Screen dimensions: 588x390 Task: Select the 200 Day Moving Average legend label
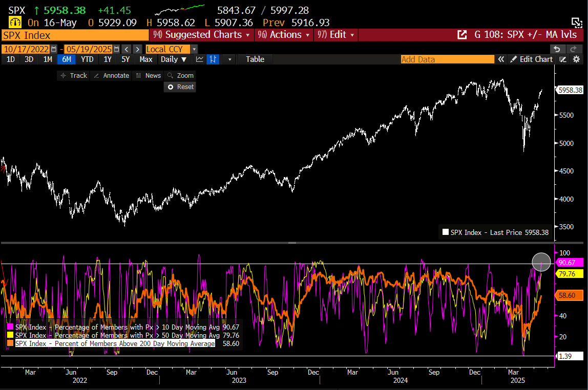[115, 343]
